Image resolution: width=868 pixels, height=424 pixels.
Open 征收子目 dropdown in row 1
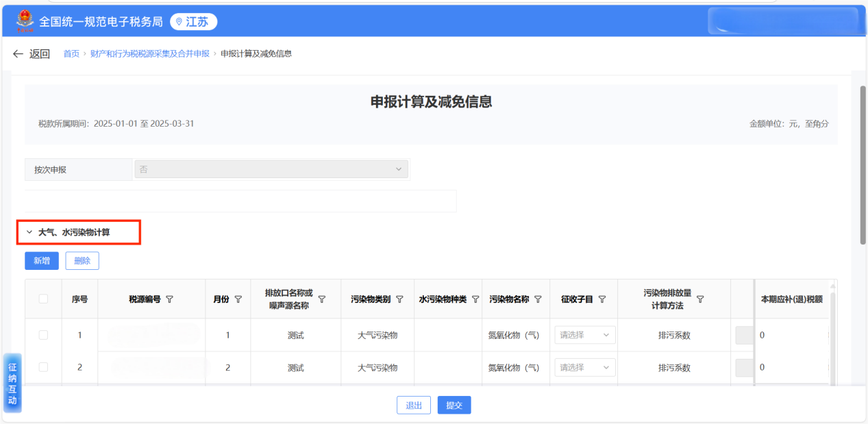pyautogui.click(x=584, y=335)
